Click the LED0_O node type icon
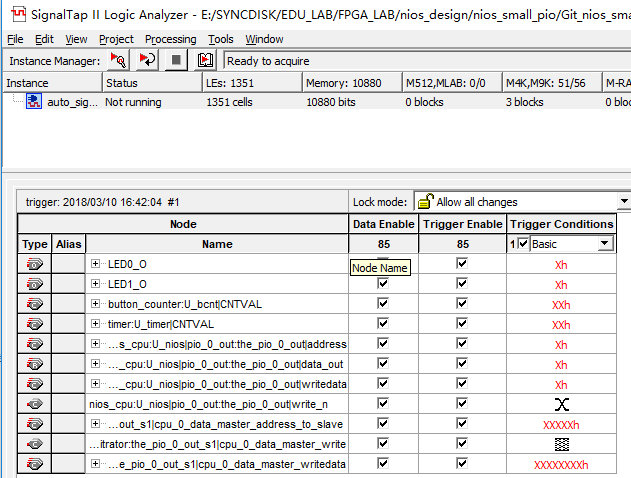This screenshot has width=631, height=478. coord(35,264)
